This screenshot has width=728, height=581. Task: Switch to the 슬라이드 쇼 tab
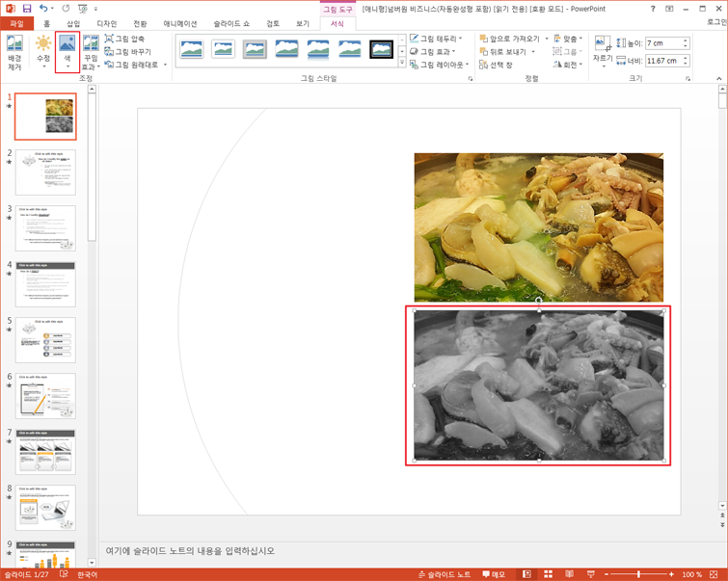[231, 24]
